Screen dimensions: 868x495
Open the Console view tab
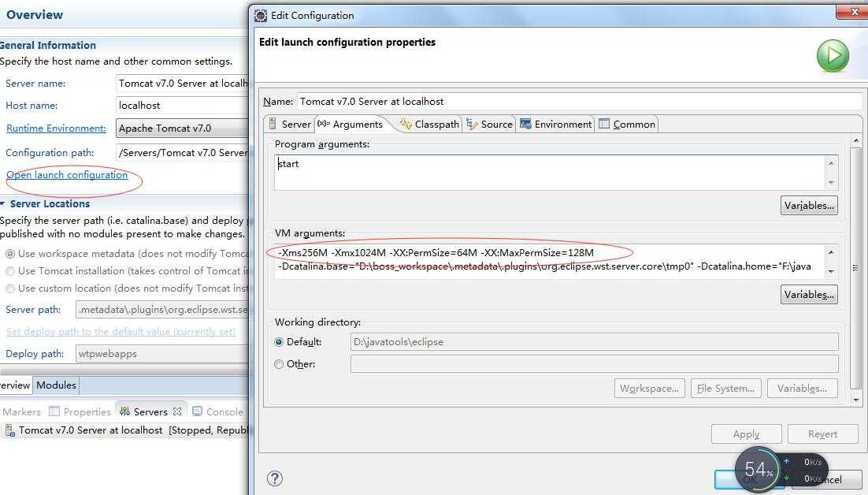click(x=218, y=411)
